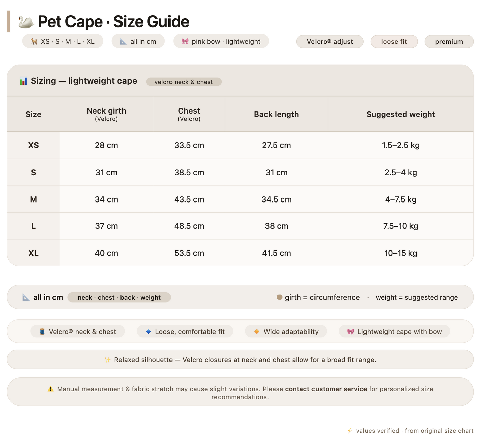Click the thread spool icon near Velcro neck & chest
485x448 pixels.
coord(42,332)
